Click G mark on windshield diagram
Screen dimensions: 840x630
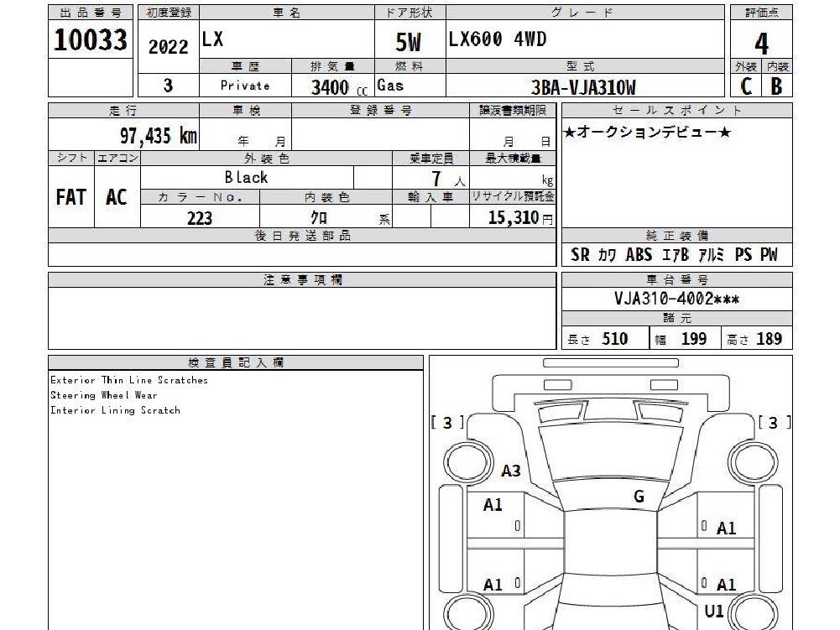[639, 497]
